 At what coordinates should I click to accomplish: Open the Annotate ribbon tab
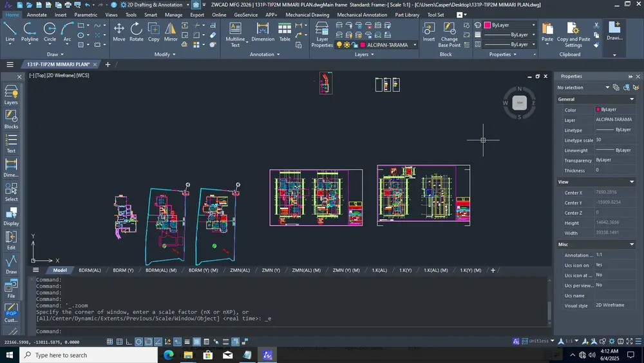pyautogui.click(x=37, y=15)
